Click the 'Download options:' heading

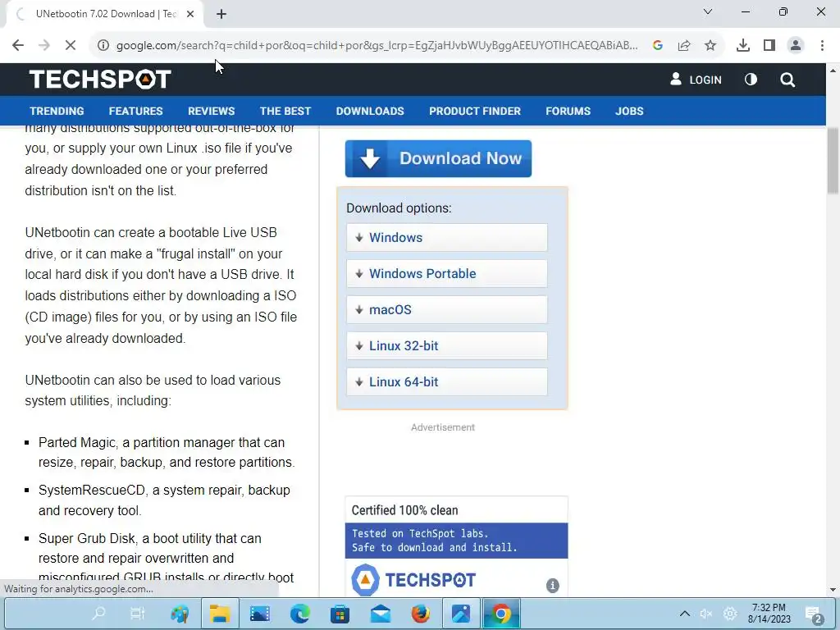point(399,208)
